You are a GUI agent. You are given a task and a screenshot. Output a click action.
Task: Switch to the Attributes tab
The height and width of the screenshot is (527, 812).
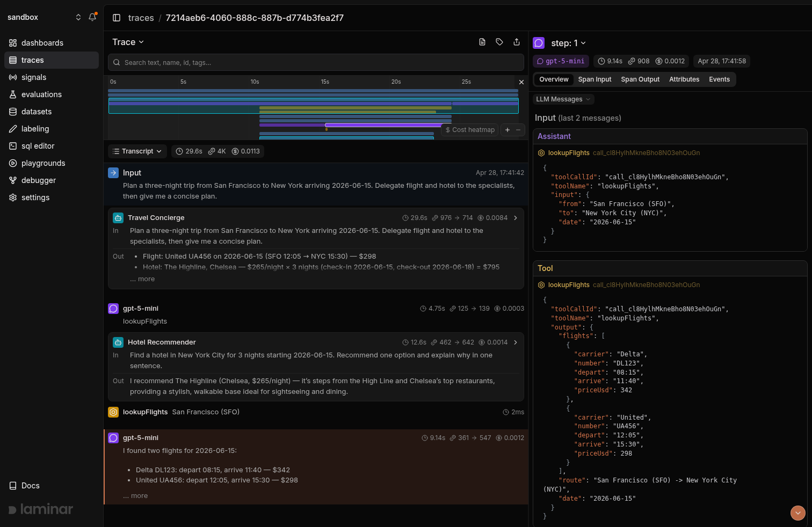684,79
